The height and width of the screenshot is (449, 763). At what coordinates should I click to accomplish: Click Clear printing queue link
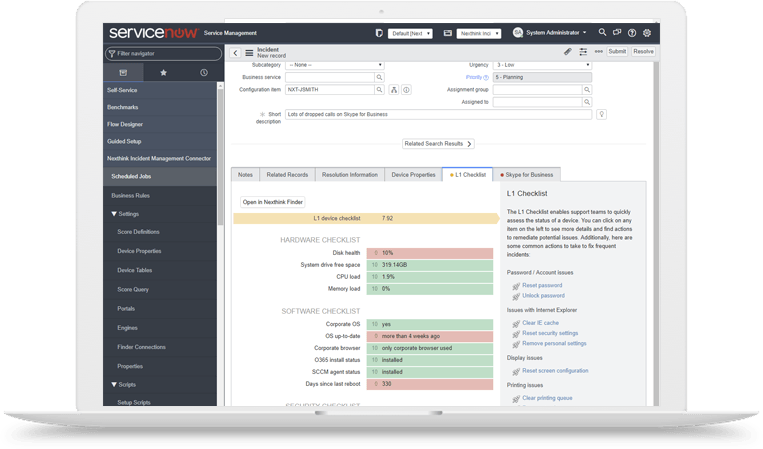547,398
